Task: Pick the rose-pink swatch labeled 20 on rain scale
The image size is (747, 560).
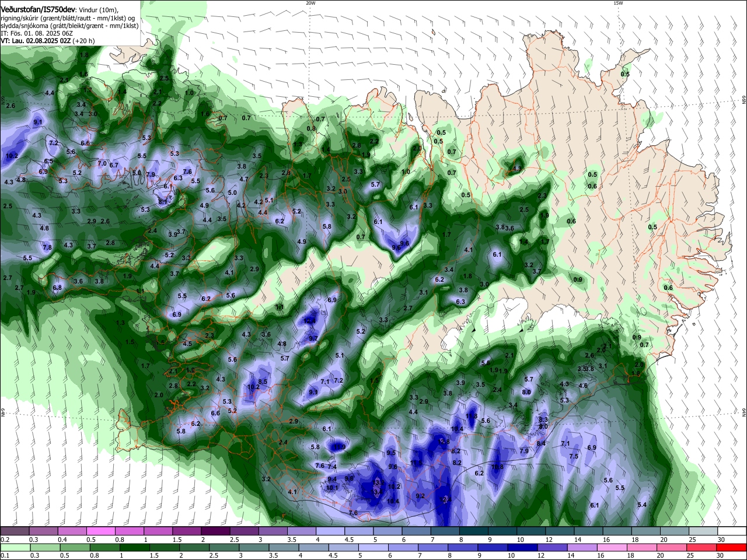Action: click(x=672, y=547)
